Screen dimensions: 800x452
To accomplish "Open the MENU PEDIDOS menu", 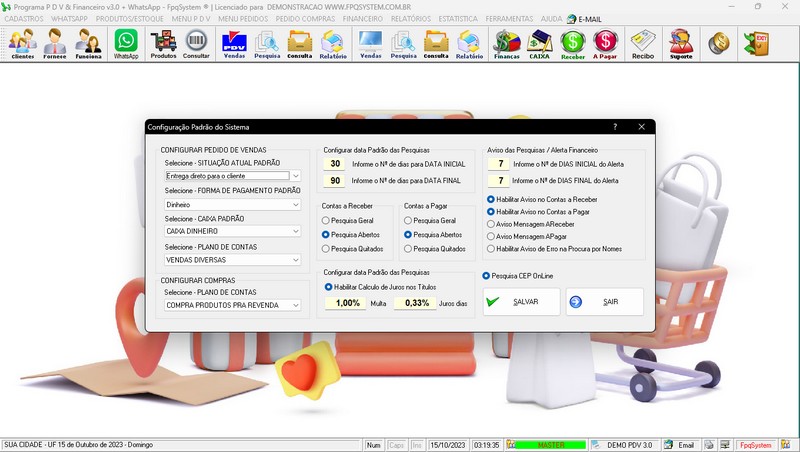I will (243, 19).
